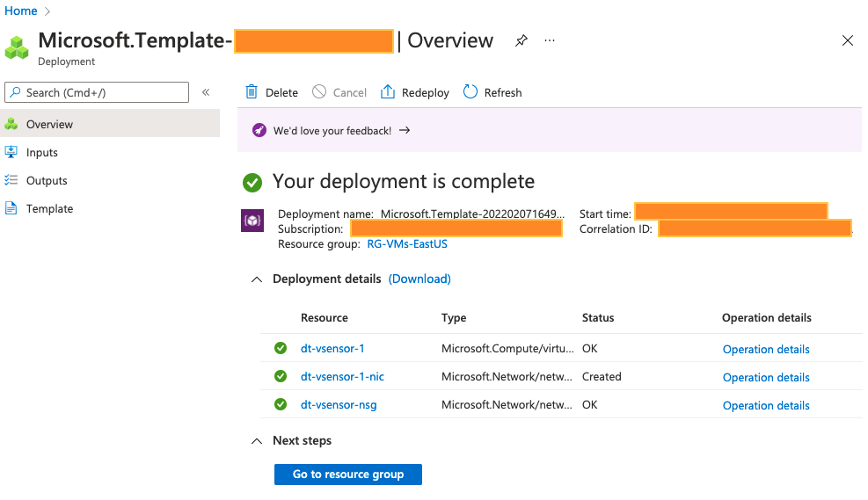The height and width of the screenshot is (500, 868).
Task: Collapse the sidebar with the double chevron
Action: click(206, 92)
